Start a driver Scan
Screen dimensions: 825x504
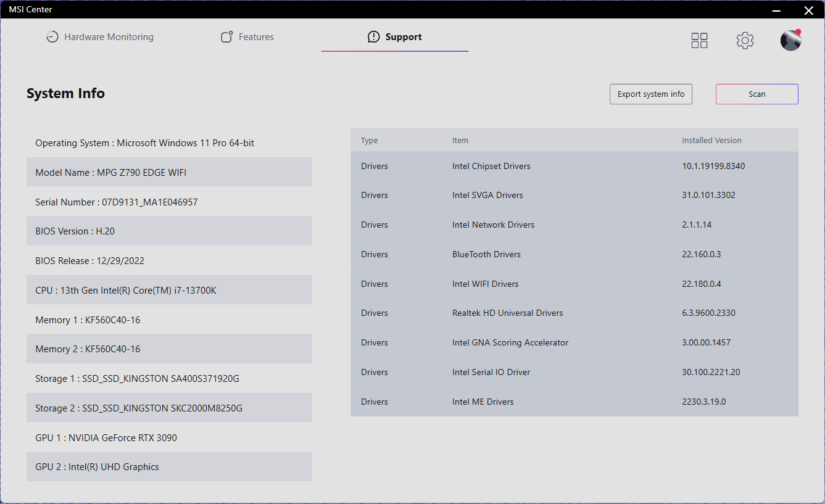pyautogui.click(x=757, y=94)
